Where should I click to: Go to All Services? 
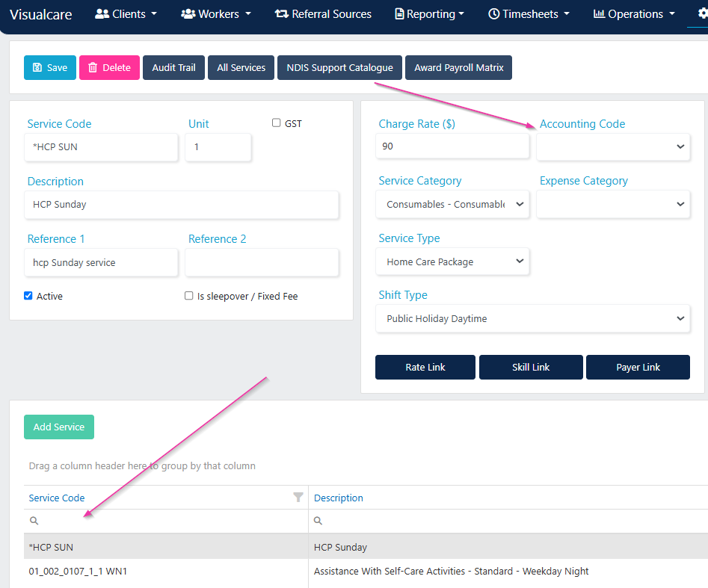tap(241, 68)
